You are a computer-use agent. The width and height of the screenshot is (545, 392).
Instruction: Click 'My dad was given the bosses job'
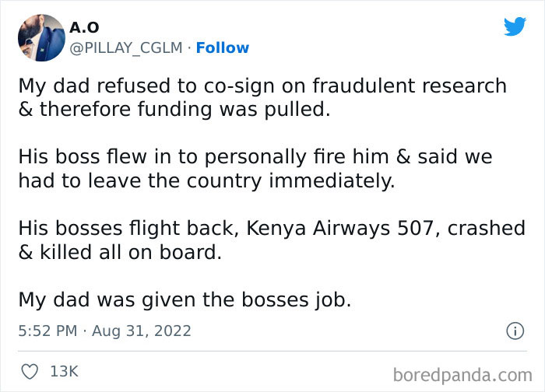185,299
